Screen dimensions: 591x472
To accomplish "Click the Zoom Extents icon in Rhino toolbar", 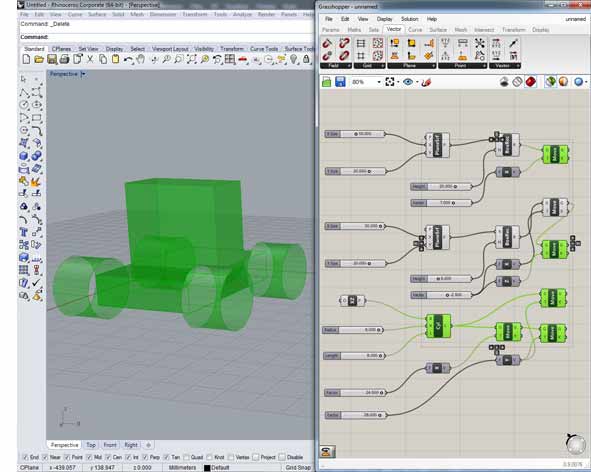I will [x=191, y=59].
